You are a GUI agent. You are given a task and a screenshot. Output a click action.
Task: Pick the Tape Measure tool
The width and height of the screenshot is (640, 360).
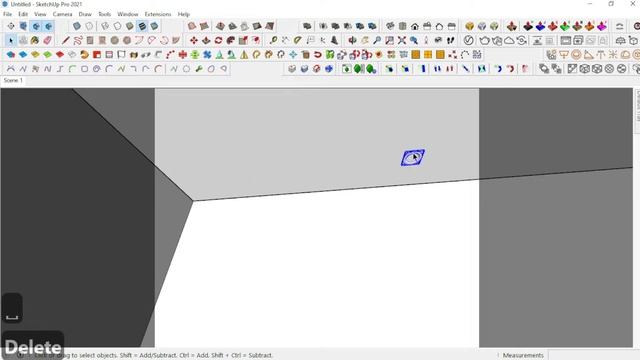pyautogui.click(x=273, y=40)
